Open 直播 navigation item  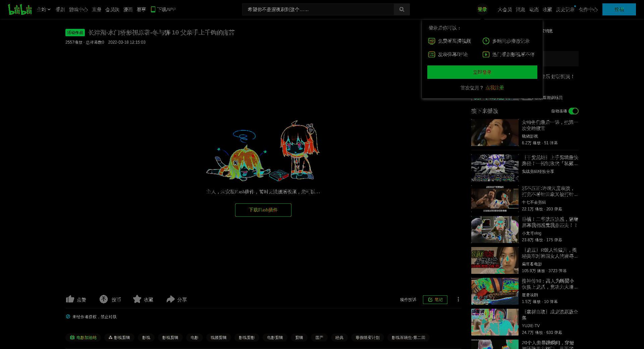(97, 9)
